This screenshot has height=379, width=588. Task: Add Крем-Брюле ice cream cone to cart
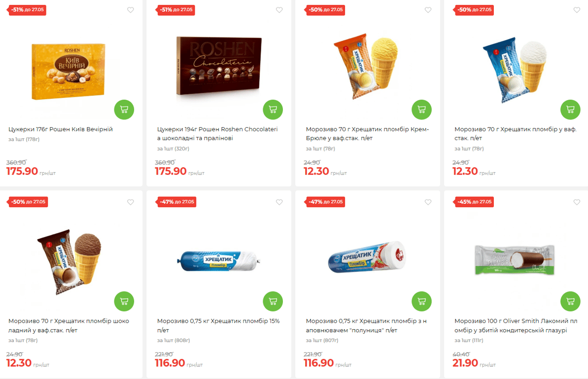tap(421, 110)
